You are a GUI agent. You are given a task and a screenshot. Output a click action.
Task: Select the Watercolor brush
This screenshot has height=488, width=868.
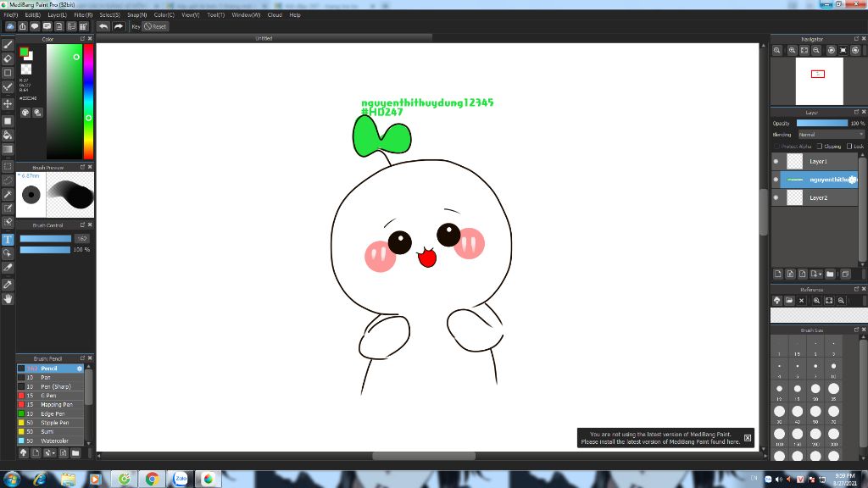tap(50, 441)
